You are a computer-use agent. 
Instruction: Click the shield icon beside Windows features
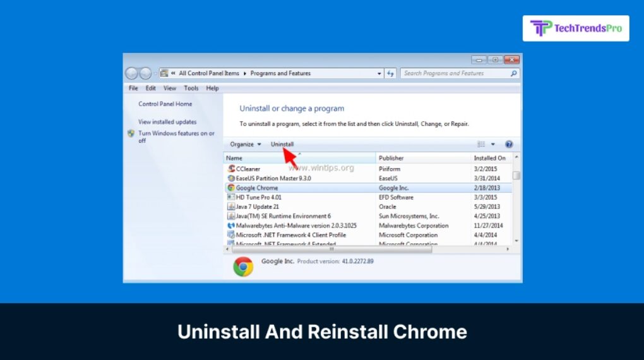131,133
